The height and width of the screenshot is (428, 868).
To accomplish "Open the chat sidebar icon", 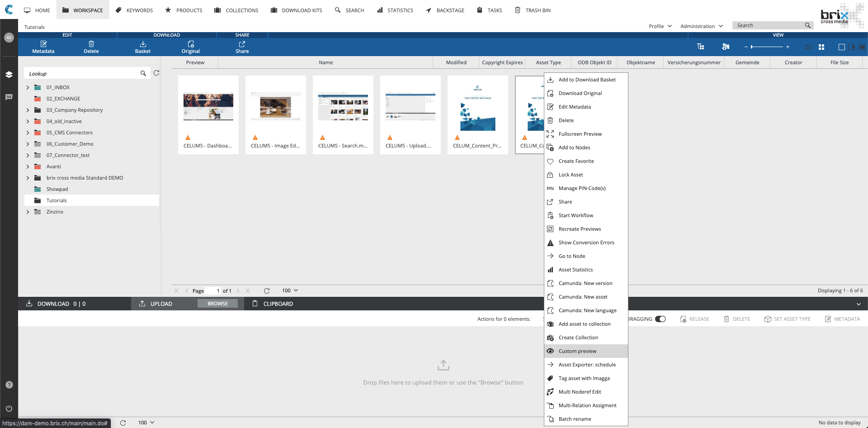I will click(9, 97).
